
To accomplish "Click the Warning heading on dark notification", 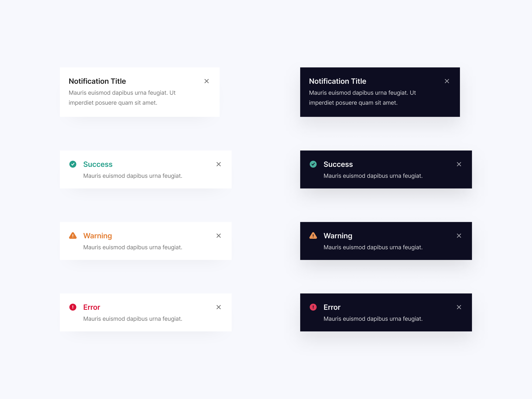I will click(x=338, y=236).
